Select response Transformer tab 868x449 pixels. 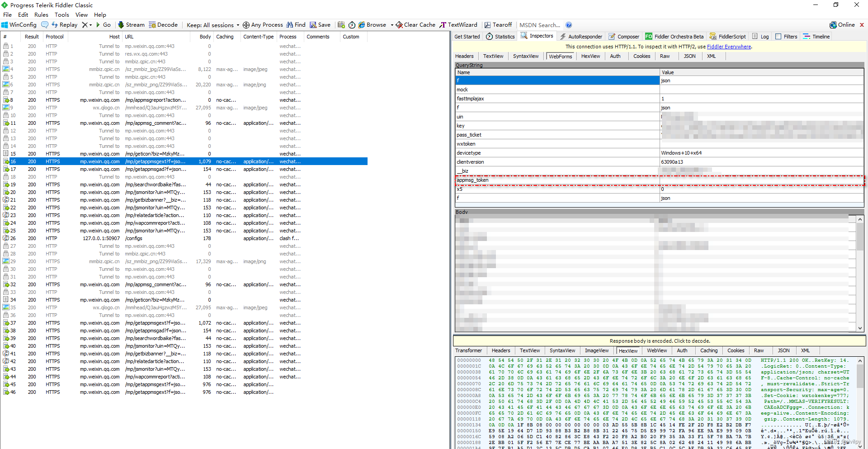[x=468, y=350]
